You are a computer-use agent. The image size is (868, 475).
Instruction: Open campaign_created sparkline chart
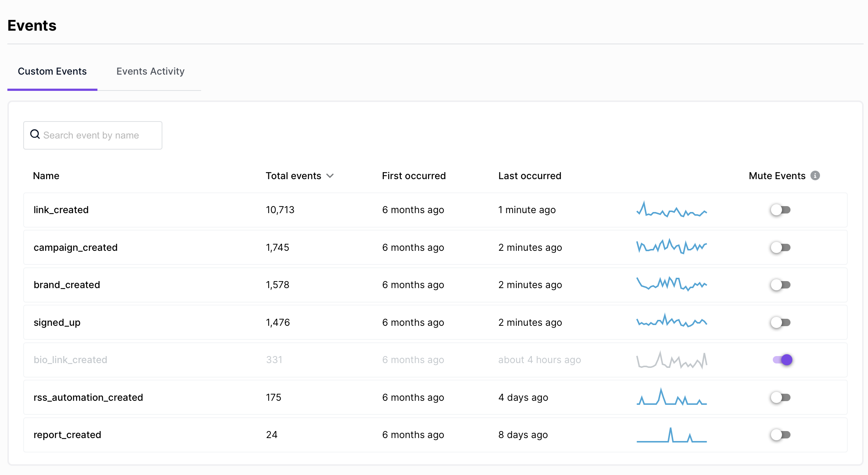(x=672, y=246)
